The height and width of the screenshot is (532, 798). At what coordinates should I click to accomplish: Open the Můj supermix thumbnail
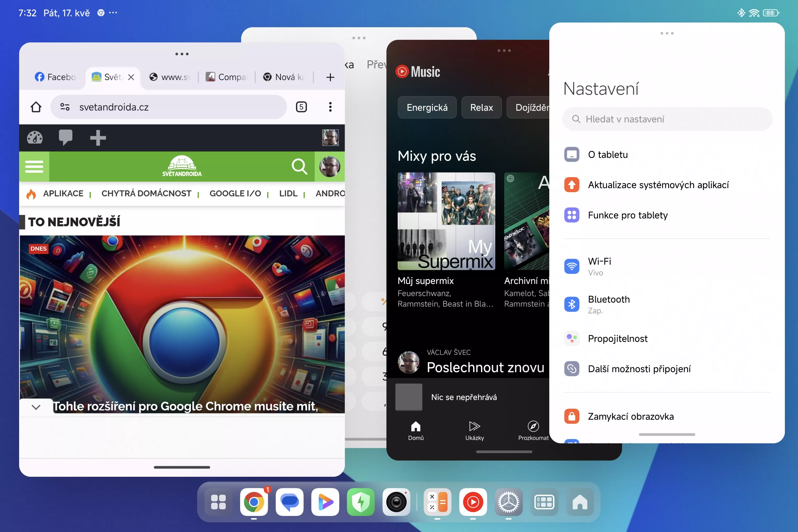pyautogui.click(x=446, y=221)
